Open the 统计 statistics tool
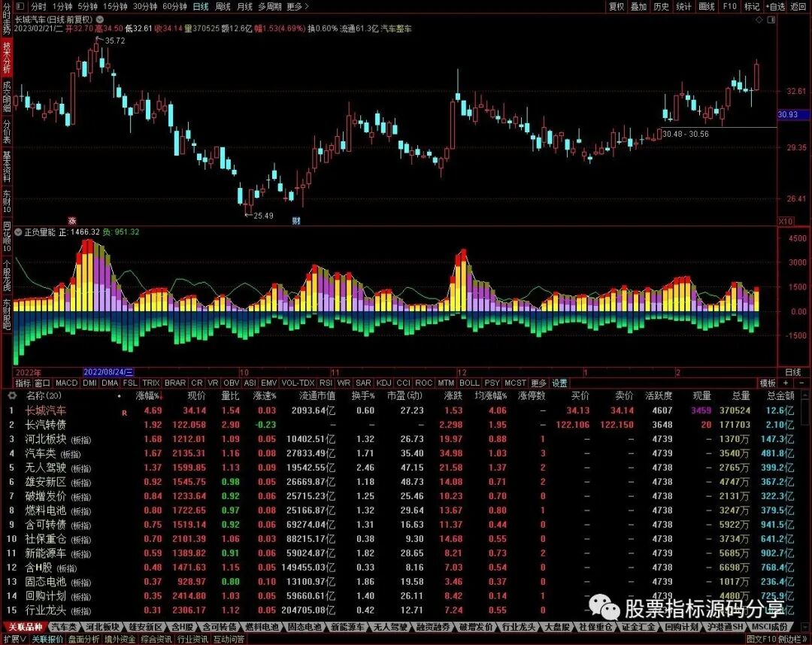This screenshot has width=812, height=645. [x=683, y=6]
